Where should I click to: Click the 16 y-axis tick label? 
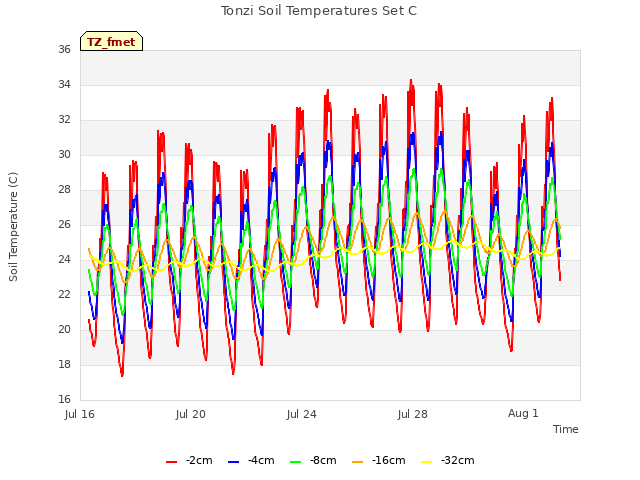pyautogui.click(x=64, y=399)
